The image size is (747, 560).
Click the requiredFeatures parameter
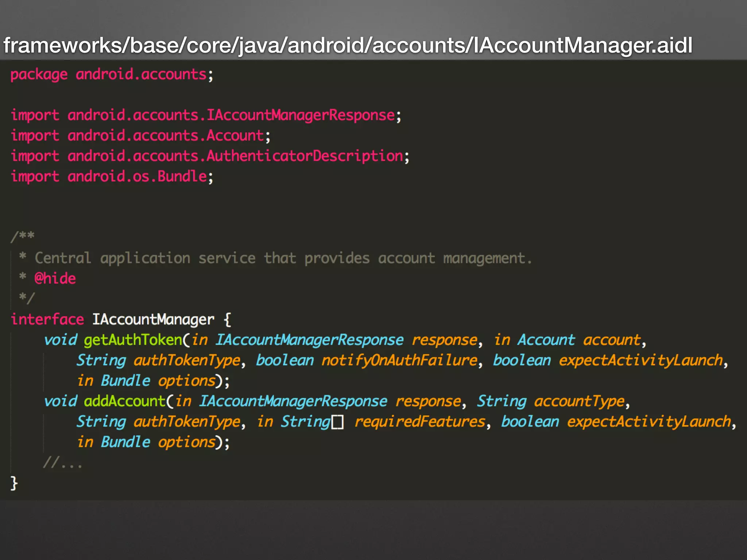(420, 422)
